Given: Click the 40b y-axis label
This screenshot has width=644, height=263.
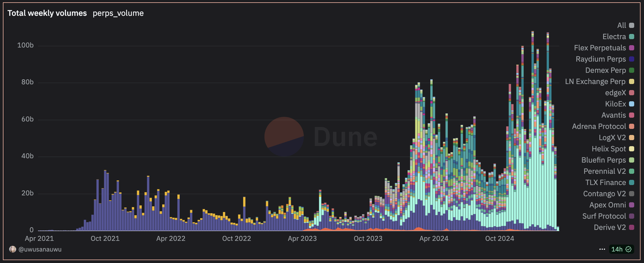Looking at the screenshot, I should coord(27,156).
